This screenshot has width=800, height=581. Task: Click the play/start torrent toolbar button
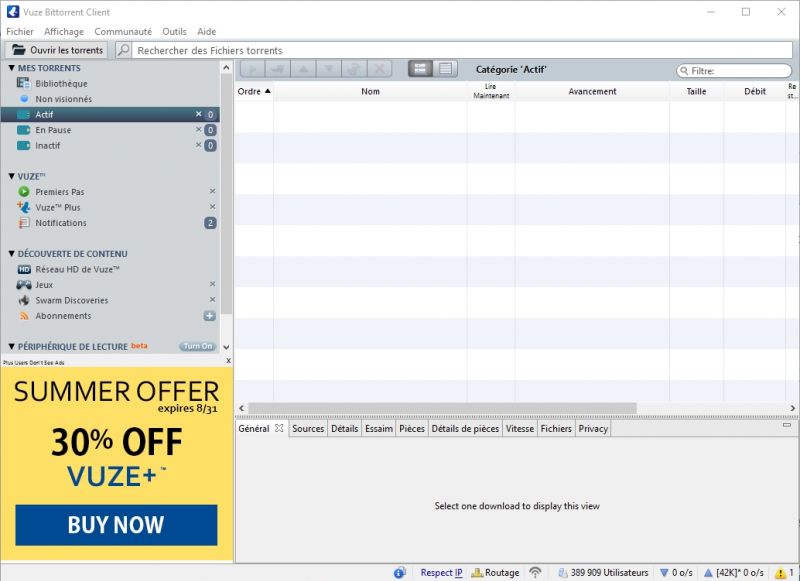coord(253,69)
